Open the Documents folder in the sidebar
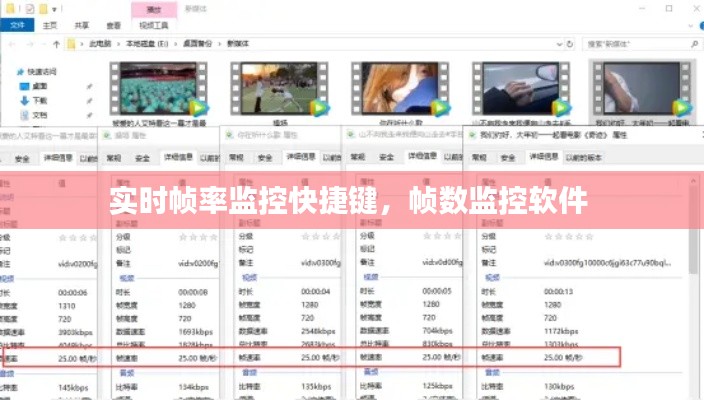The image size is (704, 400). click(x=39, y=114)
